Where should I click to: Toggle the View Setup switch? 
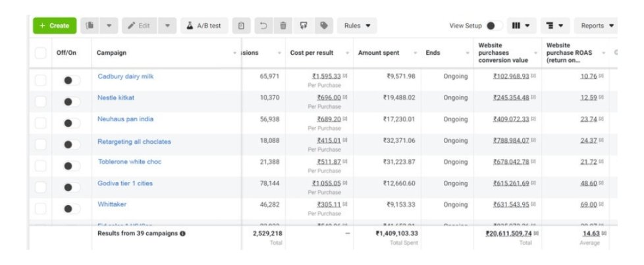coord(493,26)
